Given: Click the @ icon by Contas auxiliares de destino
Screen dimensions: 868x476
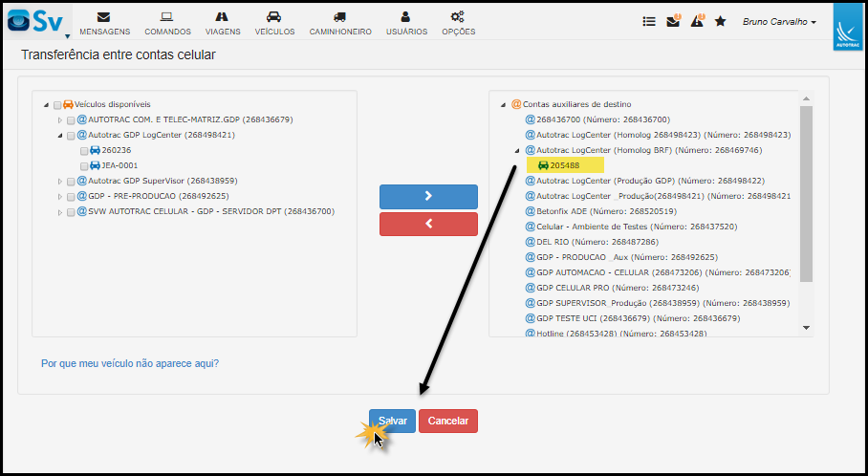Looking at the screenshot, I should click(x=516, y=104).
